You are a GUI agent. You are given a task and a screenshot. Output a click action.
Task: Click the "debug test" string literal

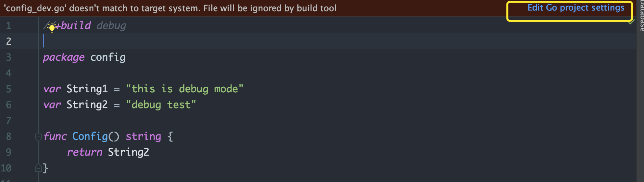tap(161, 105)
